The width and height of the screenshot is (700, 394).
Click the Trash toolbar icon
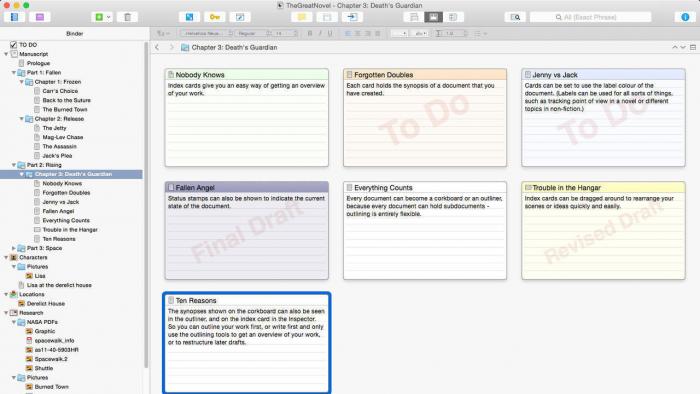127,17
